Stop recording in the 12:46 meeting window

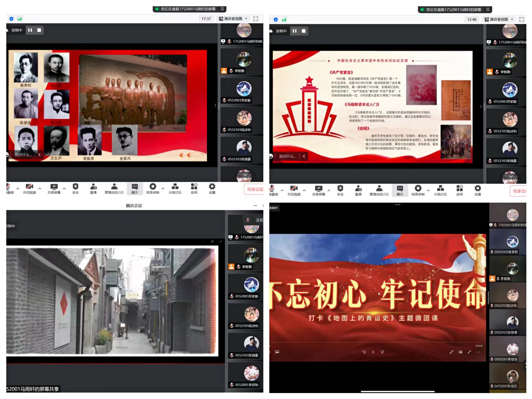[303, 31]
